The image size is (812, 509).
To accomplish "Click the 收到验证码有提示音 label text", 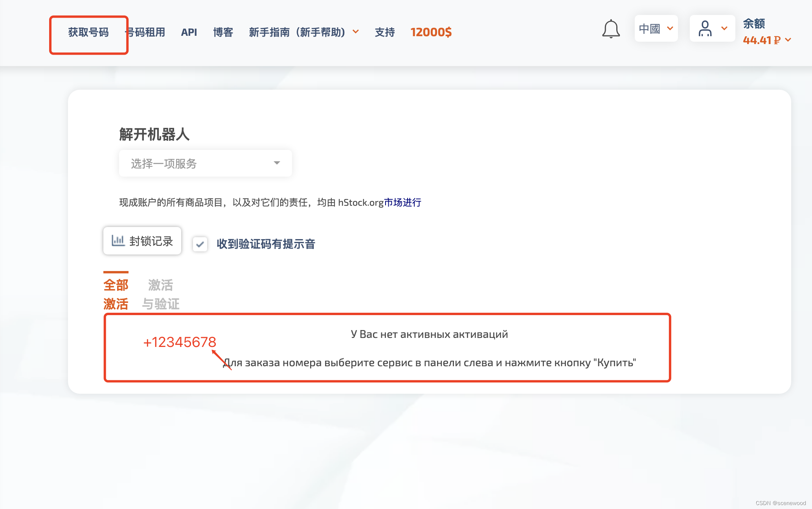I will tap(266, 244).
